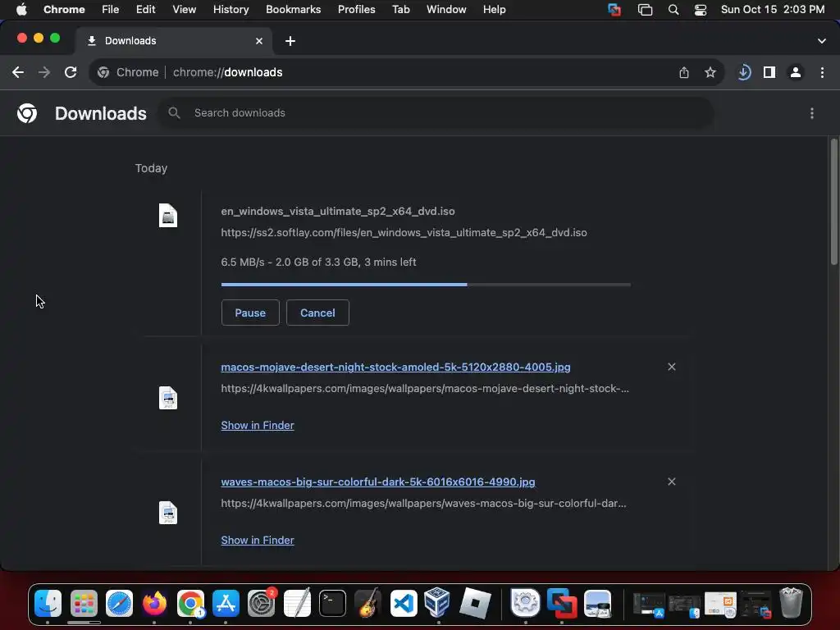
Task: Click the Stage Manager menu bar icon
Action: point(645,10)
